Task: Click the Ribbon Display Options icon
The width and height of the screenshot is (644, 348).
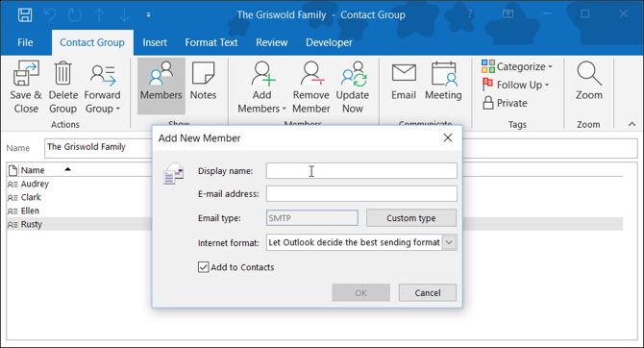Action: click(x=508, y=14)
